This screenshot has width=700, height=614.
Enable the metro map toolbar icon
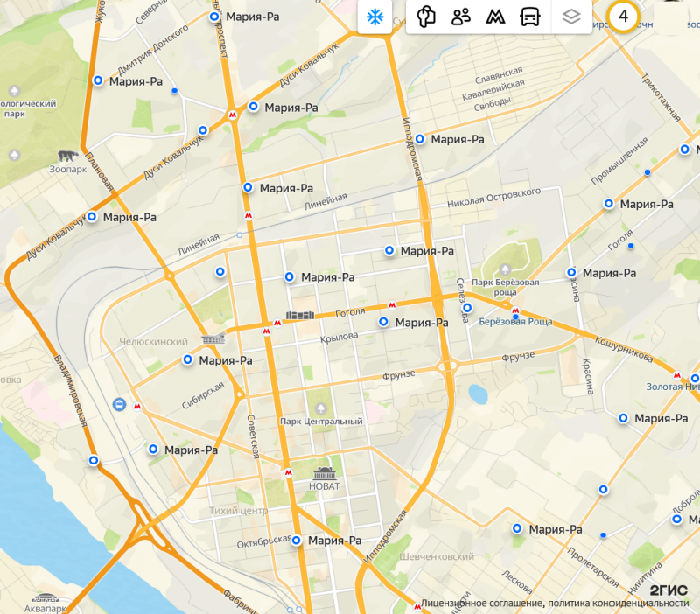[x=495, y=17]
